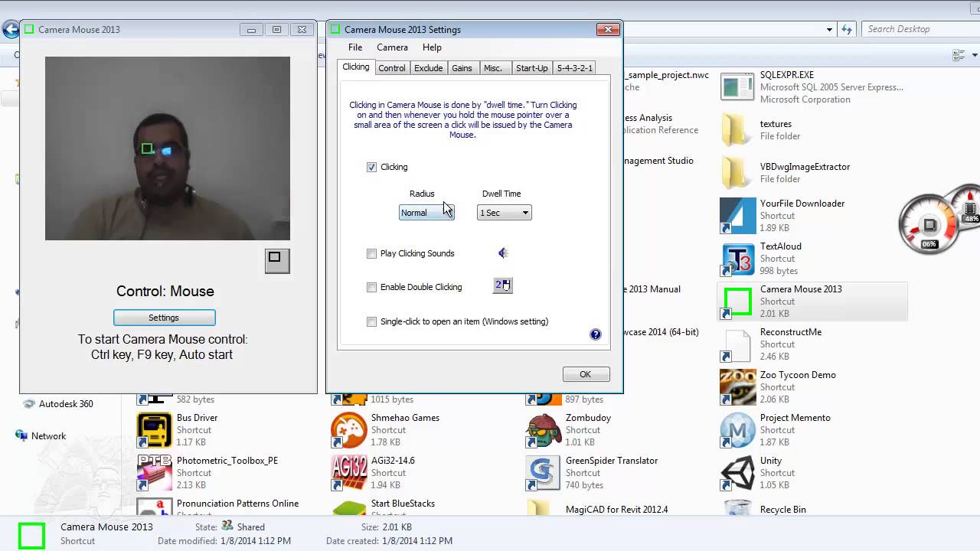This screenshot has width=980, height=551.
Task: Change the Explorer view using the view icon
Action: point(957,56)
